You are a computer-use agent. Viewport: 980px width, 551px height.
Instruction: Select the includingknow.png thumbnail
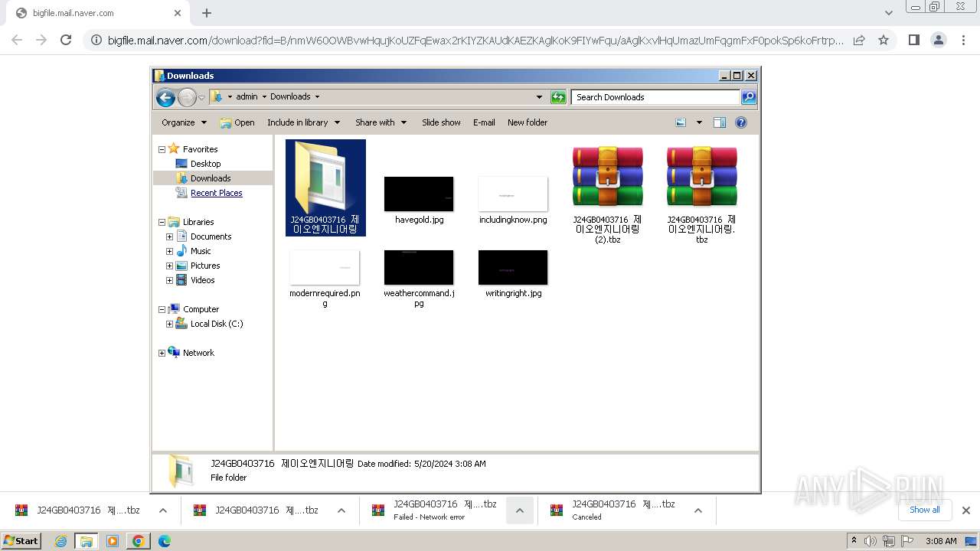(513, 194)
